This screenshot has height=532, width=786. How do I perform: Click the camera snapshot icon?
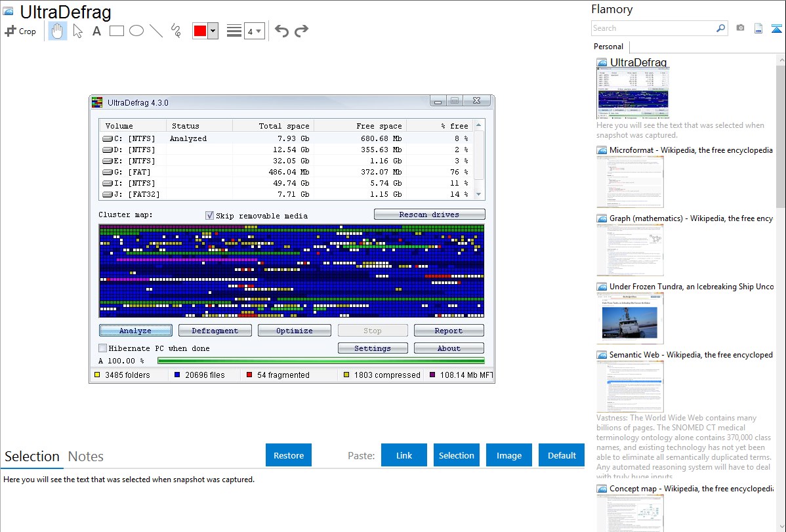pyautogui.click(x=740, y=28)
